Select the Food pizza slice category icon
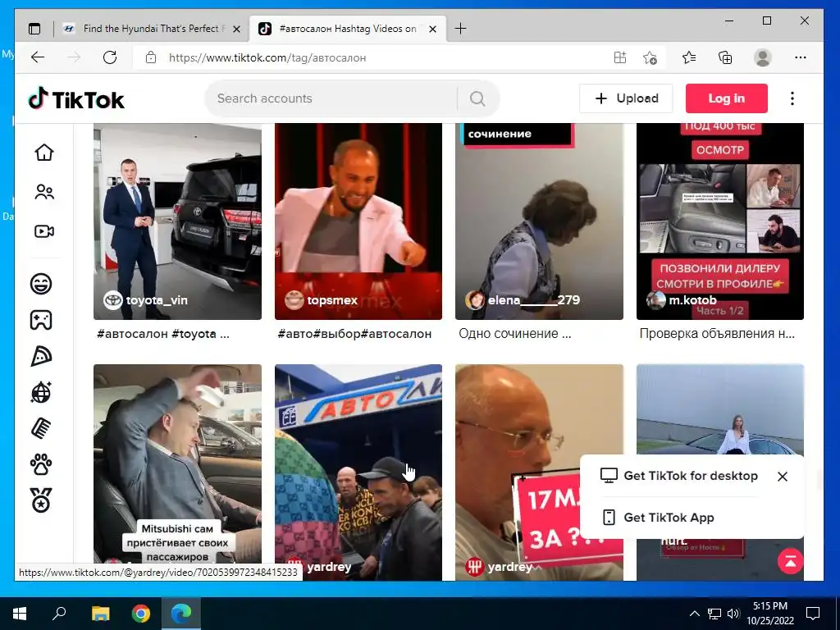Screen dimensions: 840x630 tap(41, 356)
